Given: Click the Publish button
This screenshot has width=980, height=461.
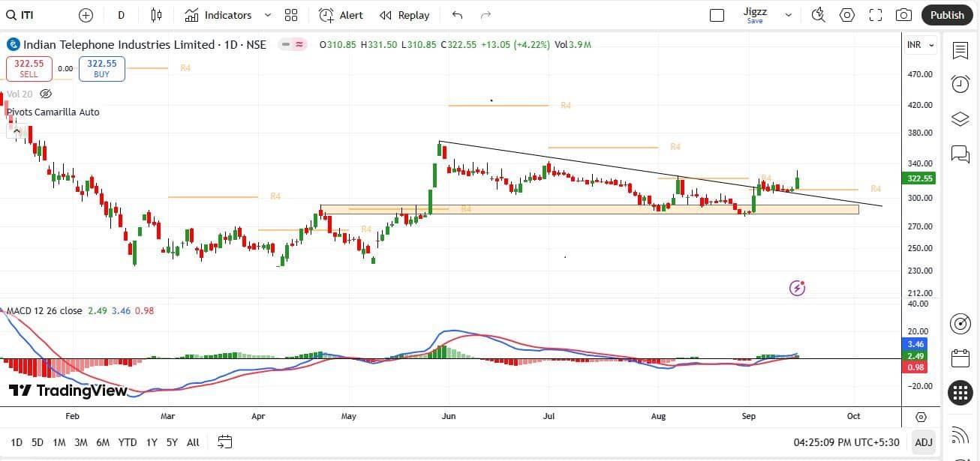Looking at the screenshot, I should 947,15.
